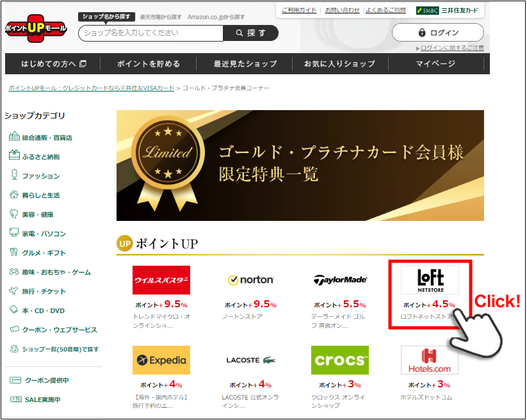The height and width of the screenshot is (420, 527).
Task: Switch to 楽天市場から探す search tab
Action: 161,17
